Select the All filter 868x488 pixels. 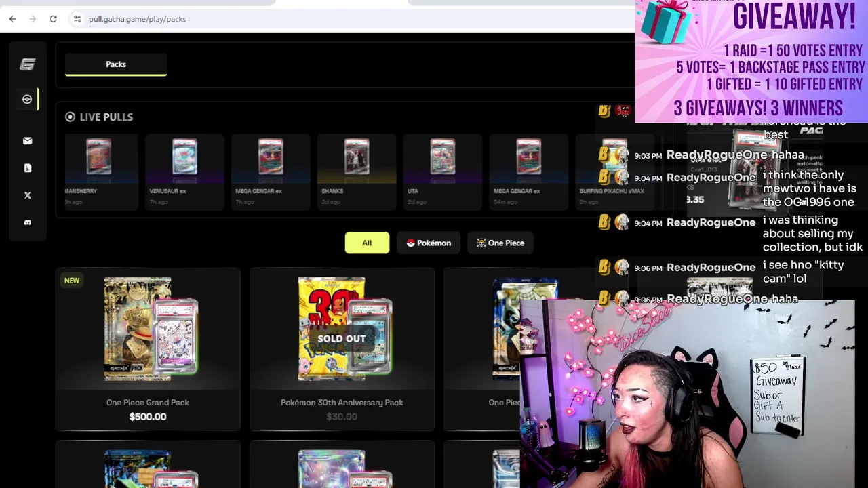[367, 243]
